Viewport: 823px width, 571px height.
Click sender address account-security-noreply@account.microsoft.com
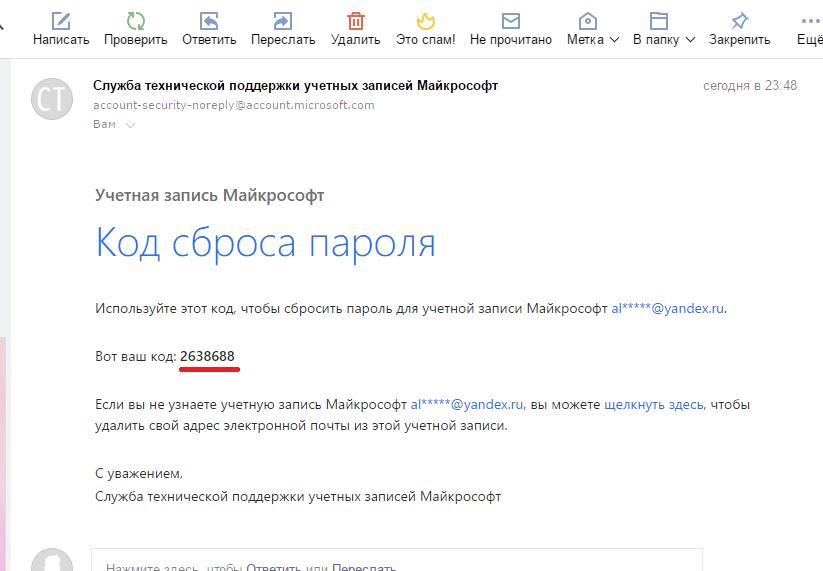(233, 105)
